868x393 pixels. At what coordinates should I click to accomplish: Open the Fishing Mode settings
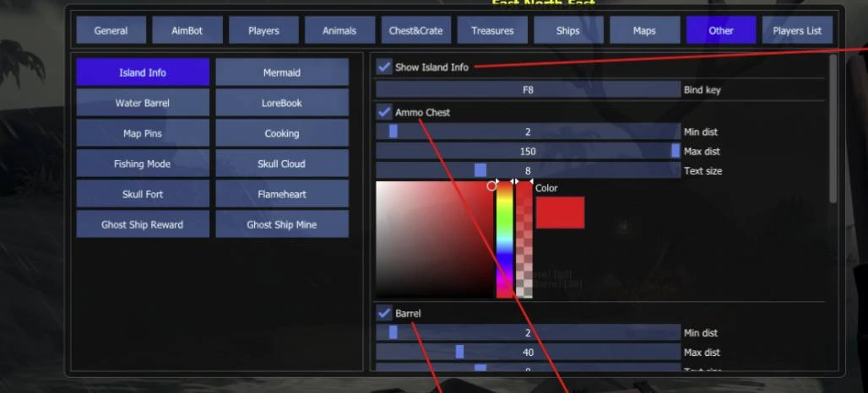click(x=142, y=164)
